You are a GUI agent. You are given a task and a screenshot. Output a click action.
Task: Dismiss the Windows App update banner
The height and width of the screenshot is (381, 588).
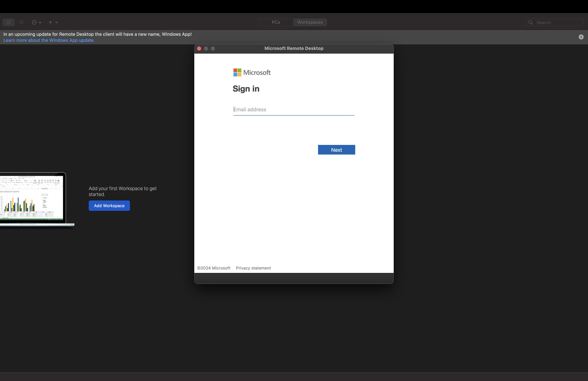click(x=581, y=37)
